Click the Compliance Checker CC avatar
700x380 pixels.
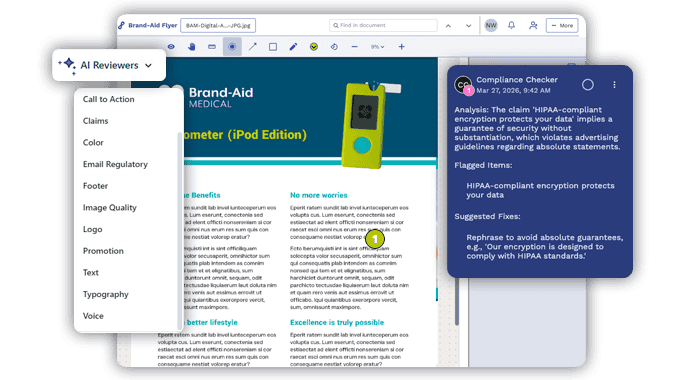(x=463, y=84)
